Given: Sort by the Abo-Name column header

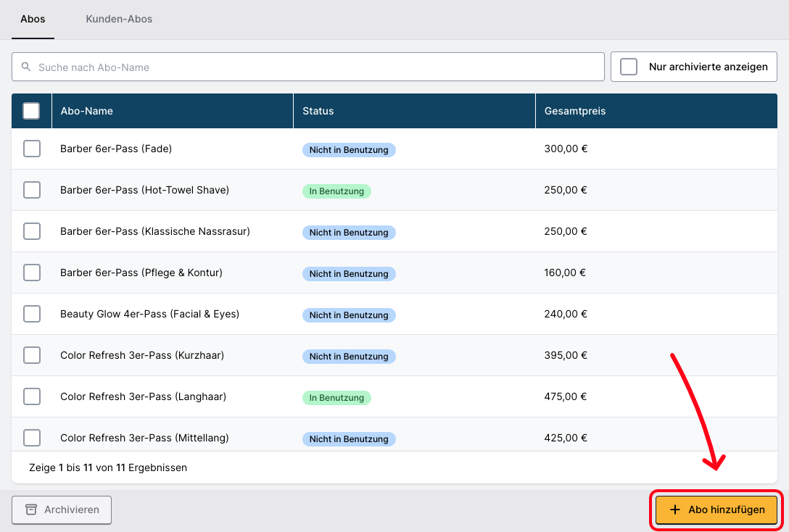Looking at the screenshot, I should point(87,111).
